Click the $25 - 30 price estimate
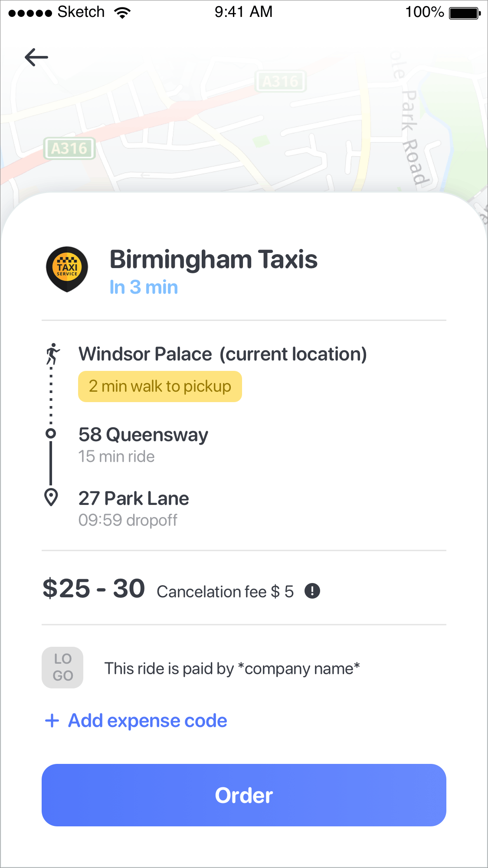The height and width of the screenshot is (868, 488). click(x=94, y=589)
